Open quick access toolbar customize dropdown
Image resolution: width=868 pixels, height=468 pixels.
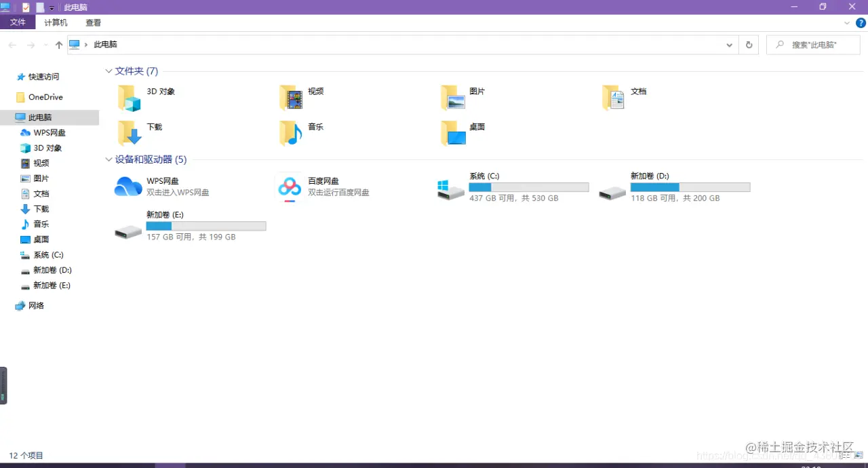click(x=52, y=8)
